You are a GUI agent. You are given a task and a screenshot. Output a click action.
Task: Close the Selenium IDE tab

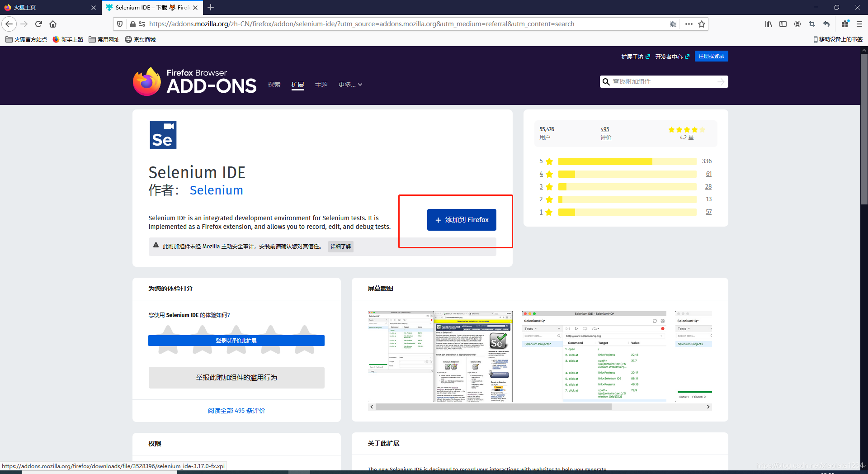[x=195, y=8]
